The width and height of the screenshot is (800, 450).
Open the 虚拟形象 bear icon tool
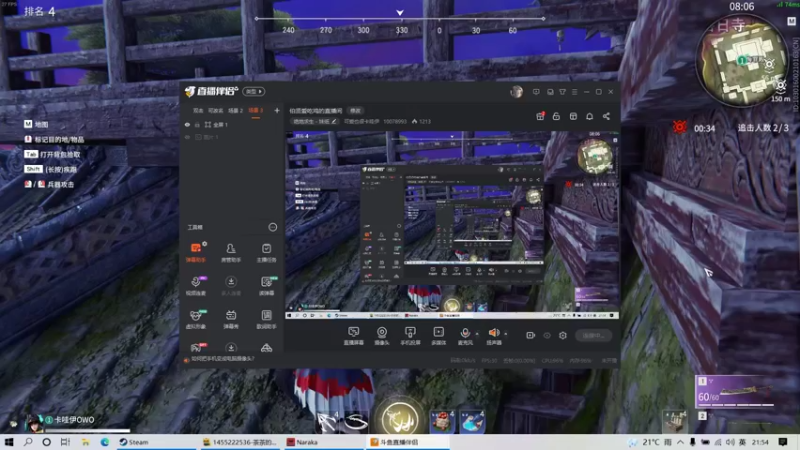click(195, 319)
